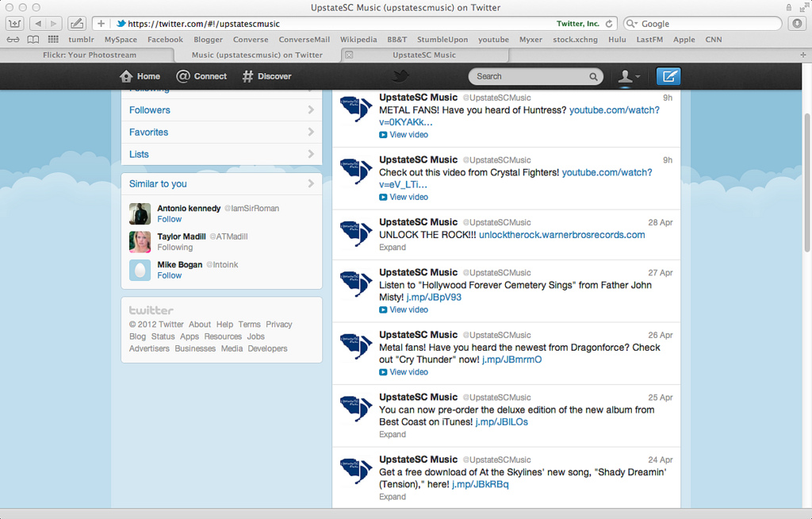Open the Favorites list
The width and height of the screenshot is (812, 519).
coord(148,133)
